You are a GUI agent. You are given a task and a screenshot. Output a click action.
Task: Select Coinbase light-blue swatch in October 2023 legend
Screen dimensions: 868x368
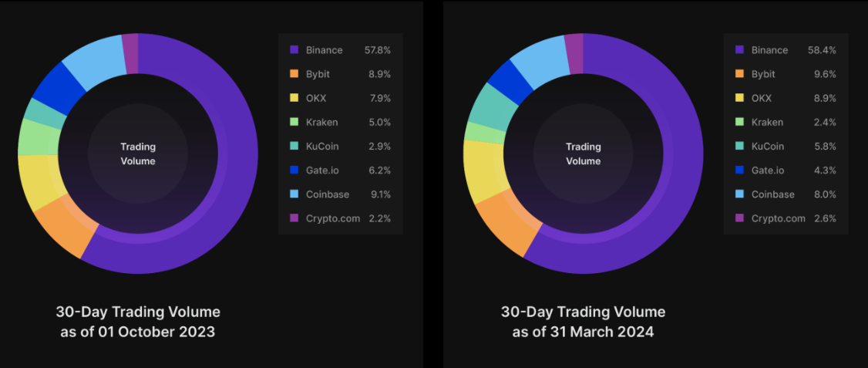[x=294, y=194]
